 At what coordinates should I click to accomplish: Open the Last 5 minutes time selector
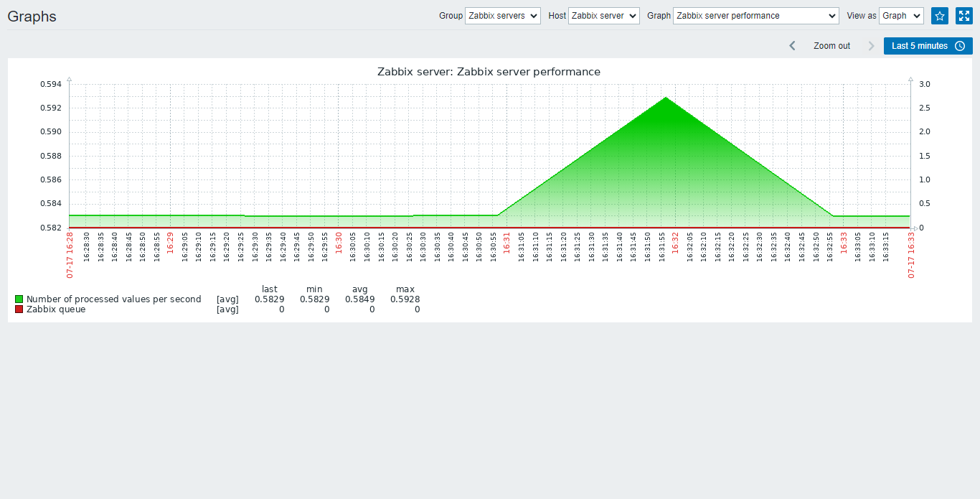[928, 46]
